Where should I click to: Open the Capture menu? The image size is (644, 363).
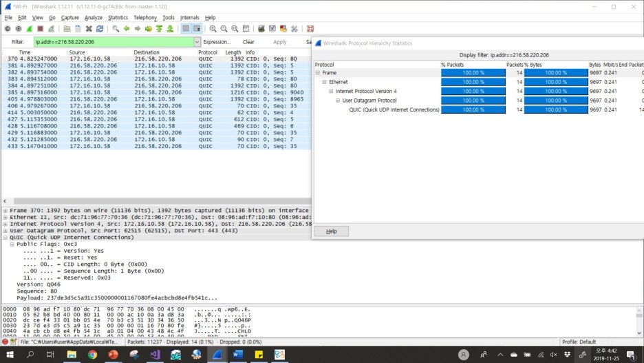pyautogui.click(x=69, y=18)
